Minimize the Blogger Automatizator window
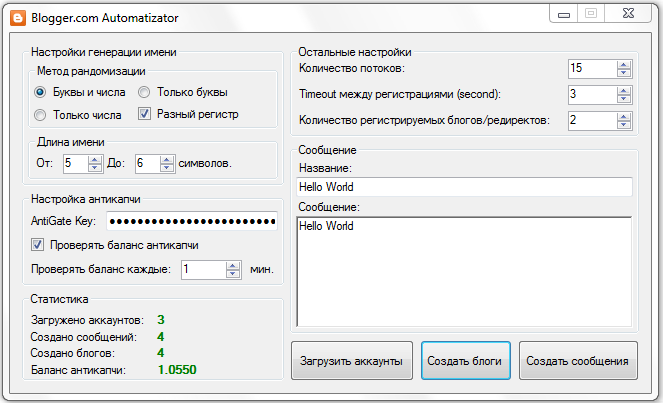663x403 pixels. coord(564,14)
